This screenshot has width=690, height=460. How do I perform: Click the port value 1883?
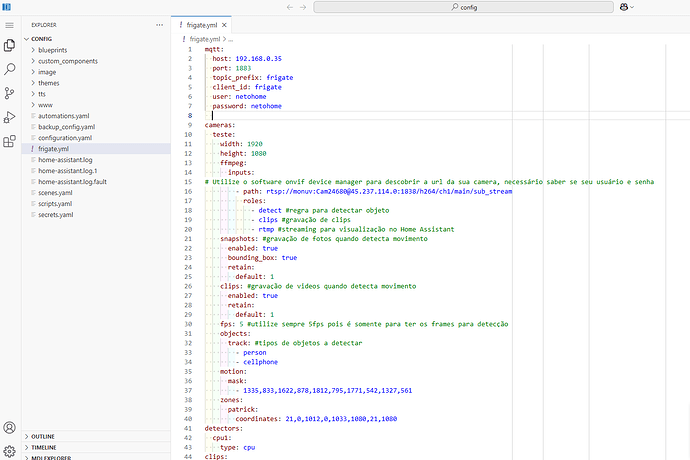point(243,68)
